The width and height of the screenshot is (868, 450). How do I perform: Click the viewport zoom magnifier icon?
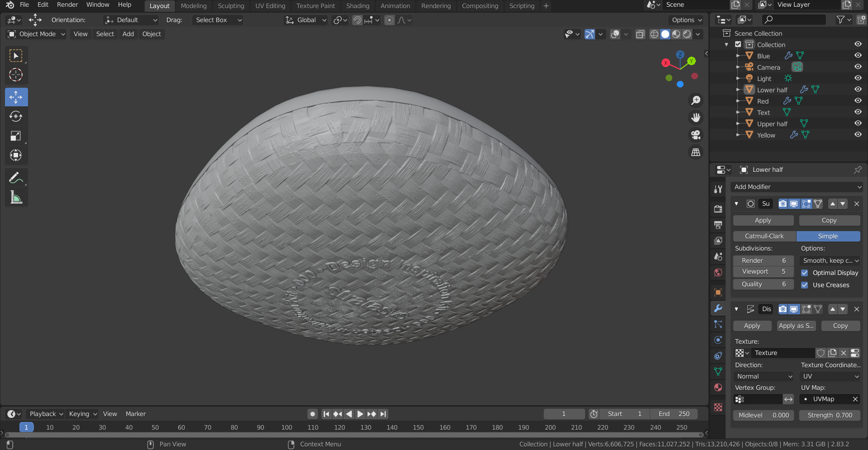click(x=696, y=100)
